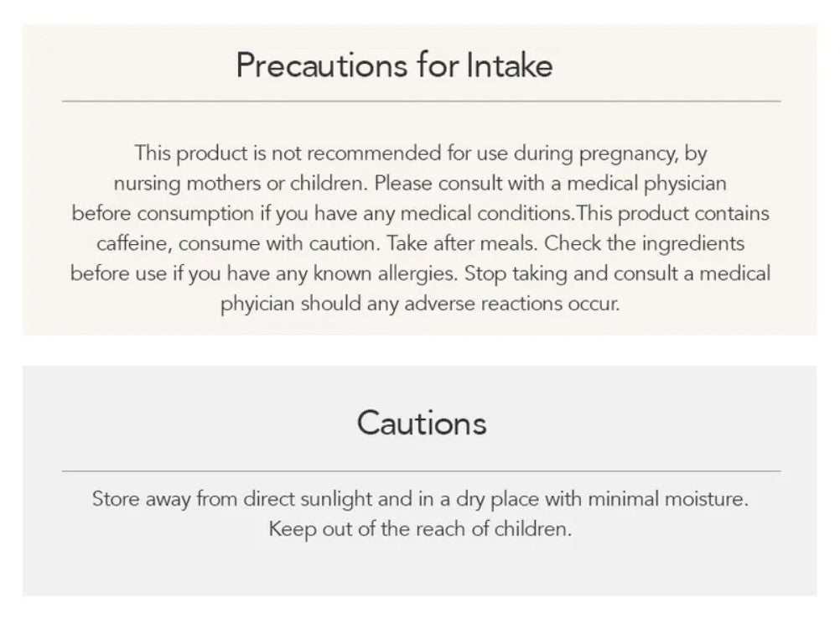Viewport: 840px width, 619px height.
Task: Click the words 'during pregnancy, by'
Action: 610,153
